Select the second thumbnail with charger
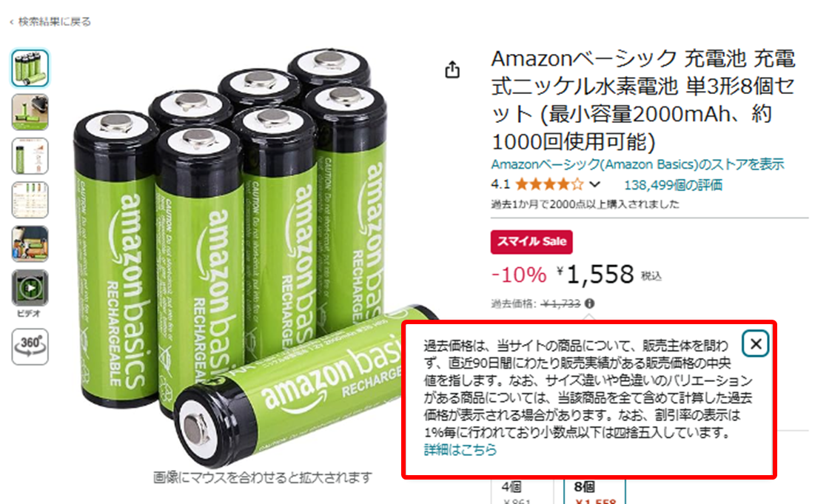 click(30, 112)
